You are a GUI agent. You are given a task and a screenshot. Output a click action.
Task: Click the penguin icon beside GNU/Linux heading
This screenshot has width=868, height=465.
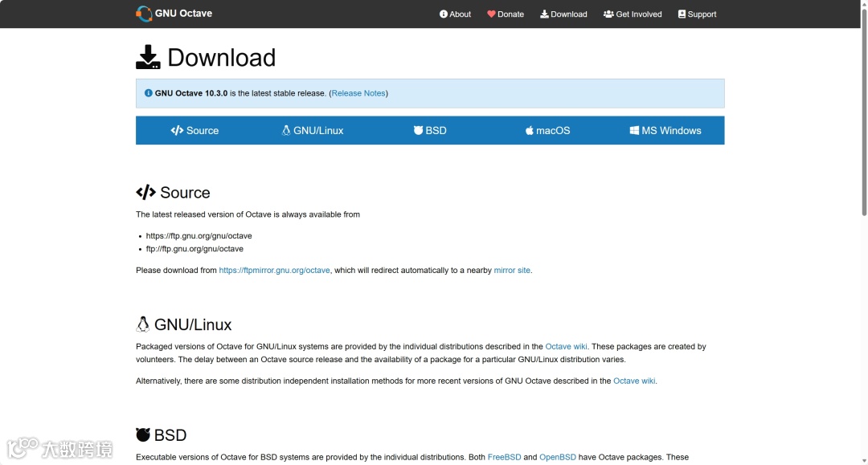[x=143, y=324]
